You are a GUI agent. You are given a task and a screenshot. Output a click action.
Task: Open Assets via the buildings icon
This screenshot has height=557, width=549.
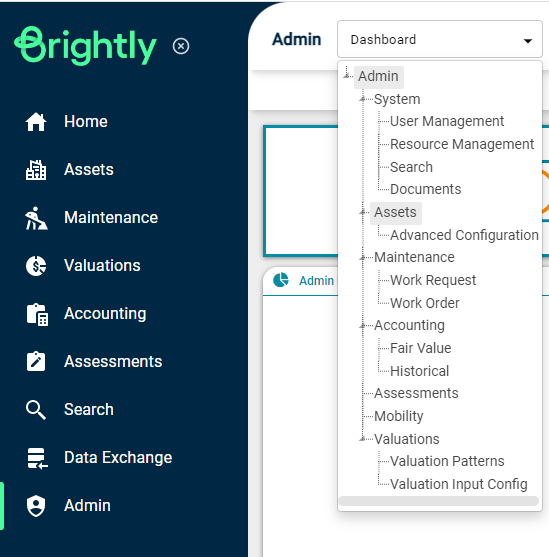36,170
